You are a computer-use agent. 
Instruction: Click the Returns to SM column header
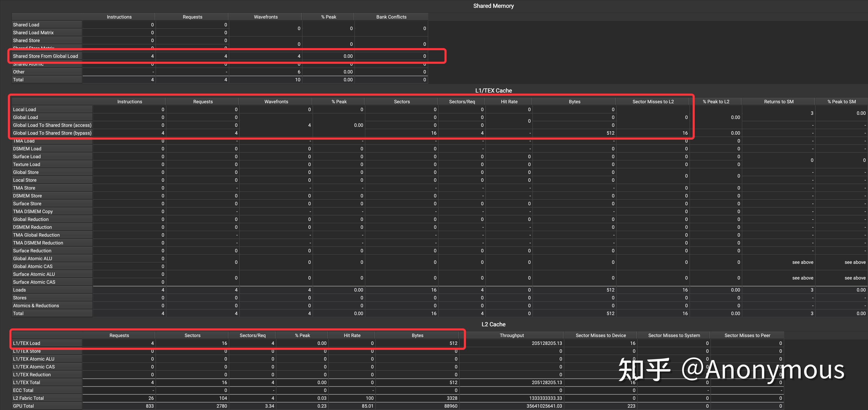pos(778,102)
